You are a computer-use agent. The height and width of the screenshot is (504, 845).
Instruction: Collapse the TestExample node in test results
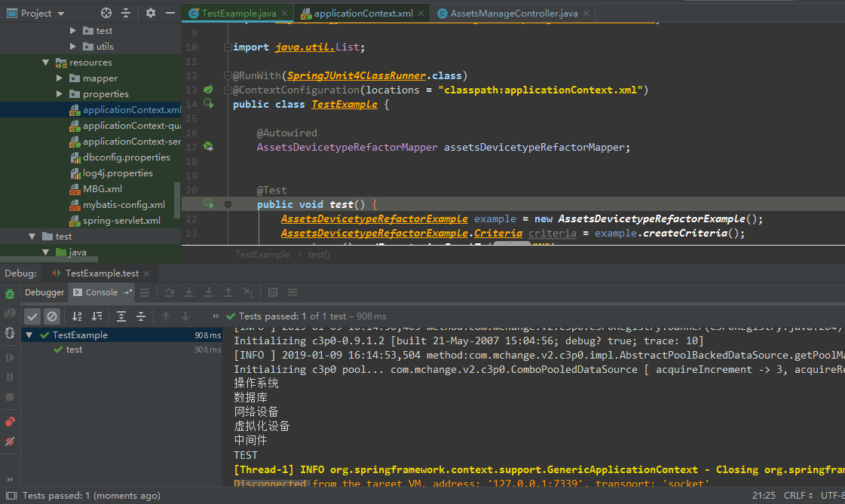tap(29, 335)
